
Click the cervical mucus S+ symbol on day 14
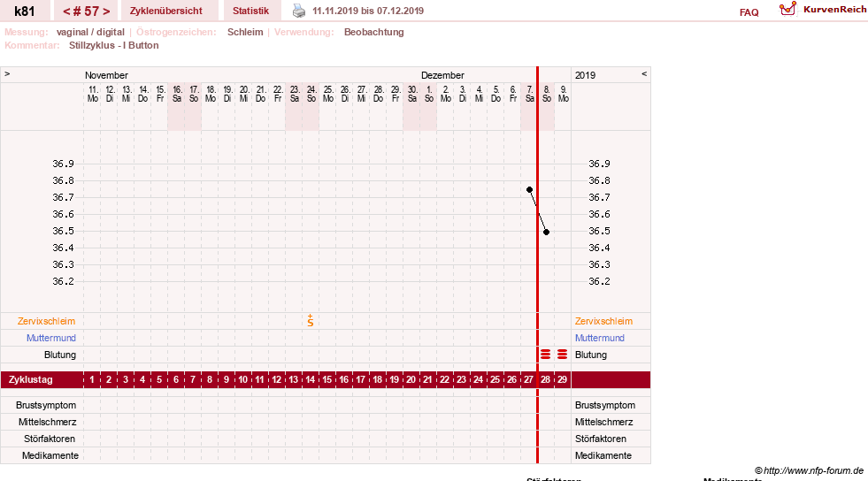point(311,320)
